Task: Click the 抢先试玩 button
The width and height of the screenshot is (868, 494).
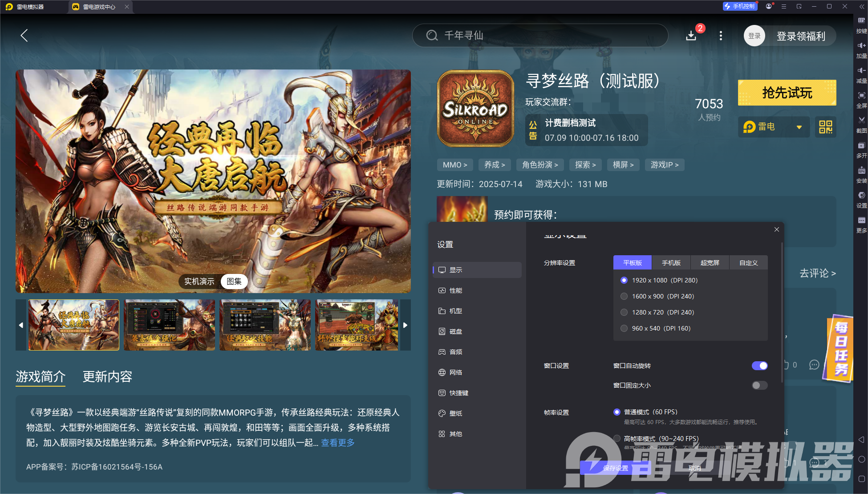Action: (787, 93)
